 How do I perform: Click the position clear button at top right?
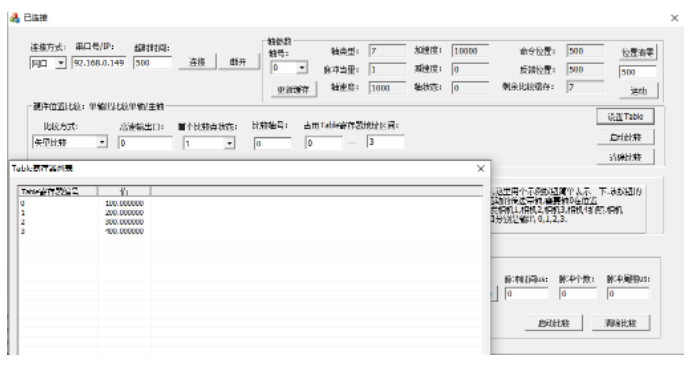[x=637, y=53]
